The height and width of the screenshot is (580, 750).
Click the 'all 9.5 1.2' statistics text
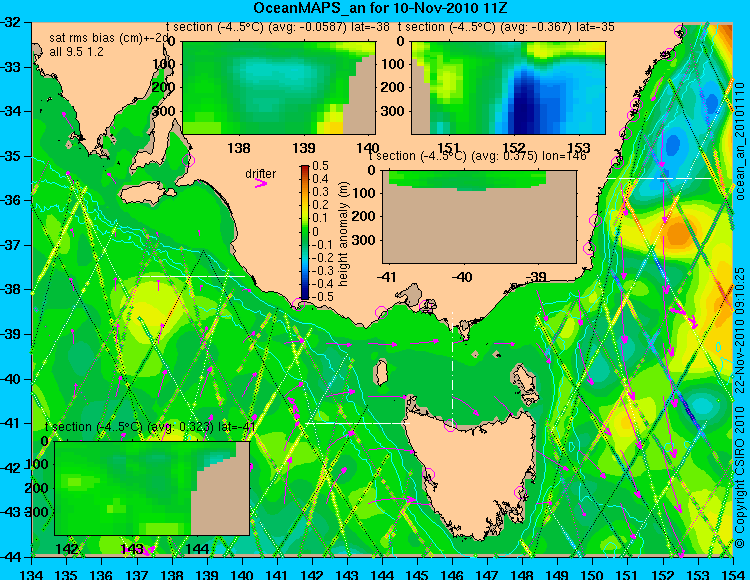tap(77, 52)
